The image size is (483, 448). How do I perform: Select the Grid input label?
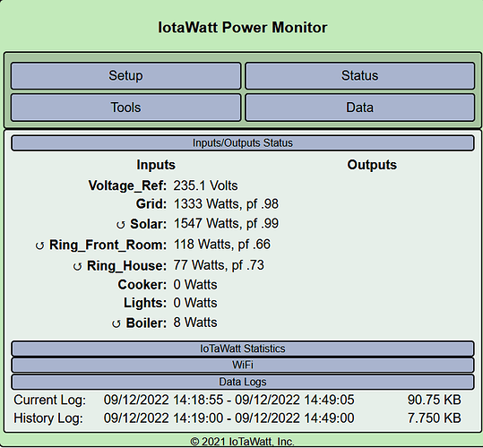(151, 203)
